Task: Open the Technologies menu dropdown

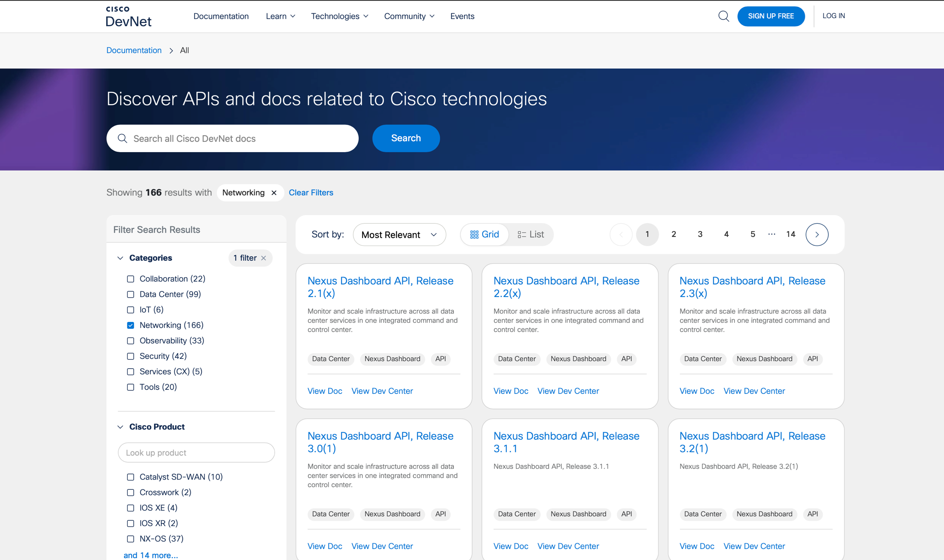Action: click(x=339, y=16)
